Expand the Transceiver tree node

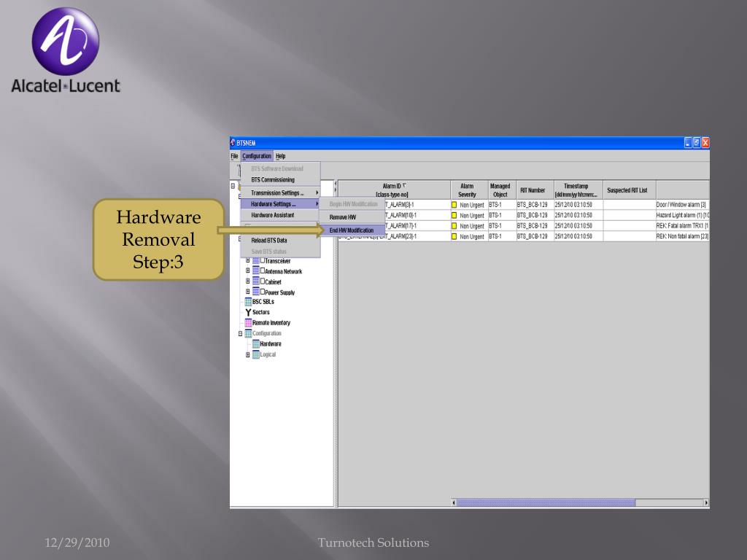(248, 260)
